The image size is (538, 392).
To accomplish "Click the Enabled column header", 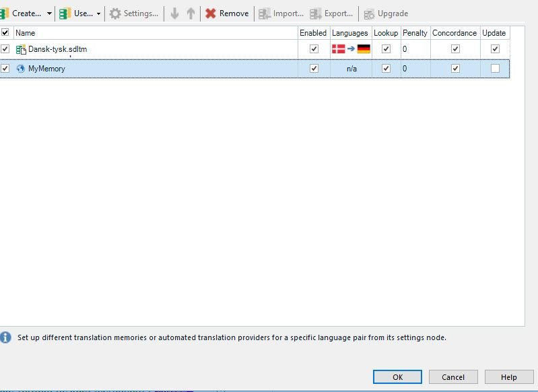I will point(314,33).
